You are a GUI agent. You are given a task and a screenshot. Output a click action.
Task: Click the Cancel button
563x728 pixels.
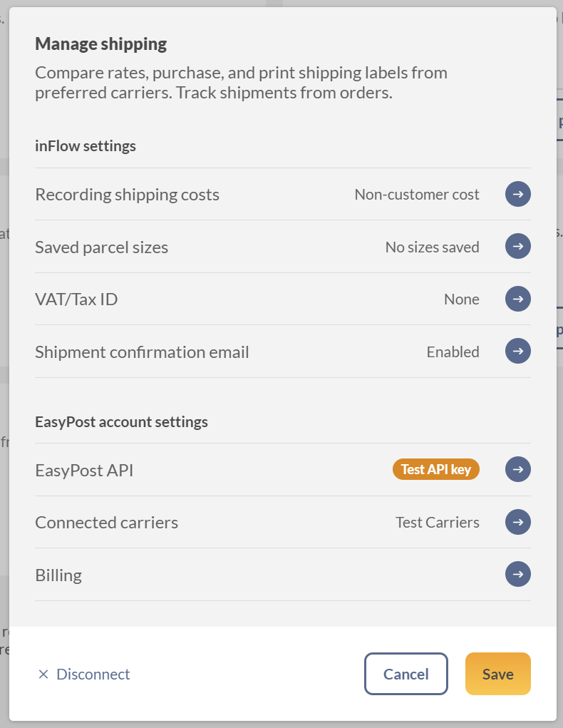406,674
